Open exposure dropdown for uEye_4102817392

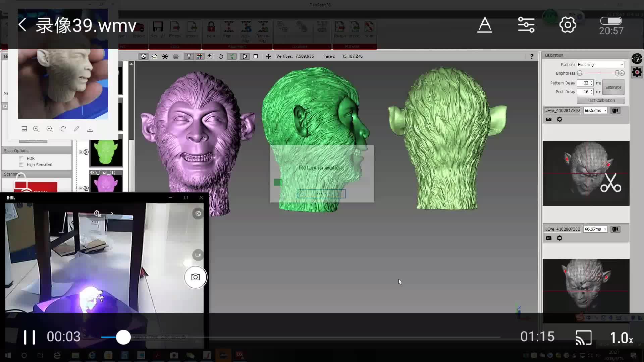[595, 110]
